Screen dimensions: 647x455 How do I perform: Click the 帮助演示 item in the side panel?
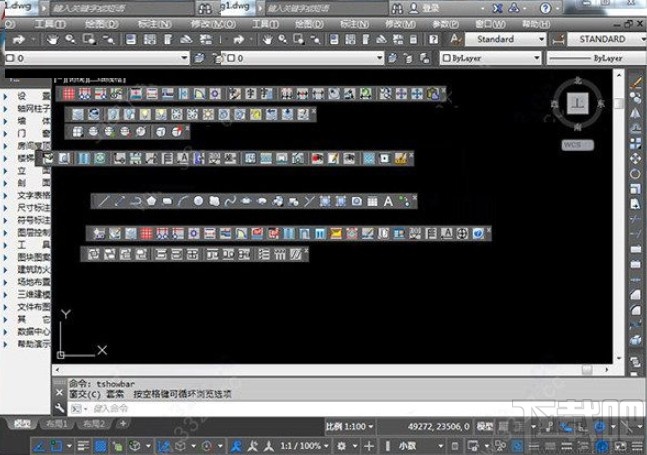33,344
